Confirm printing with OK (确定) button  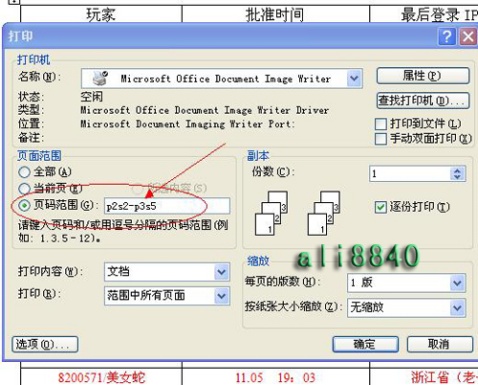point(365,344)
